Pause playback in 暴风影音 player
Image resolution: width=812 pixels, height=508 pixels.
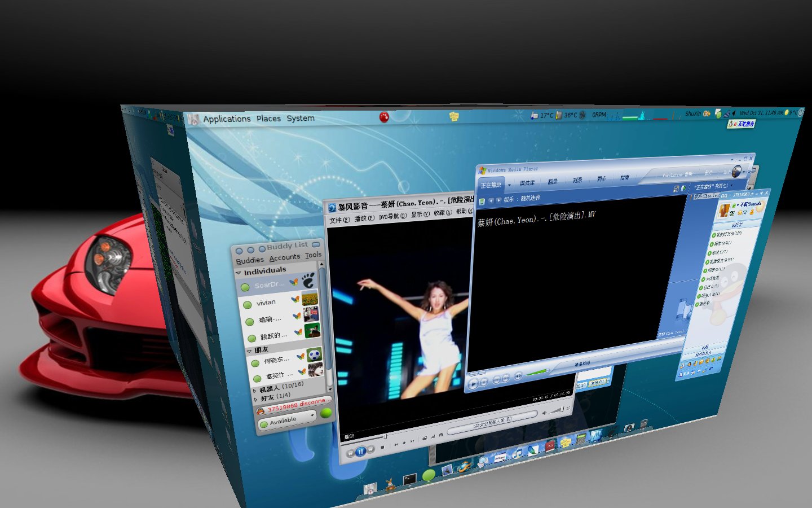pos(361,451)
